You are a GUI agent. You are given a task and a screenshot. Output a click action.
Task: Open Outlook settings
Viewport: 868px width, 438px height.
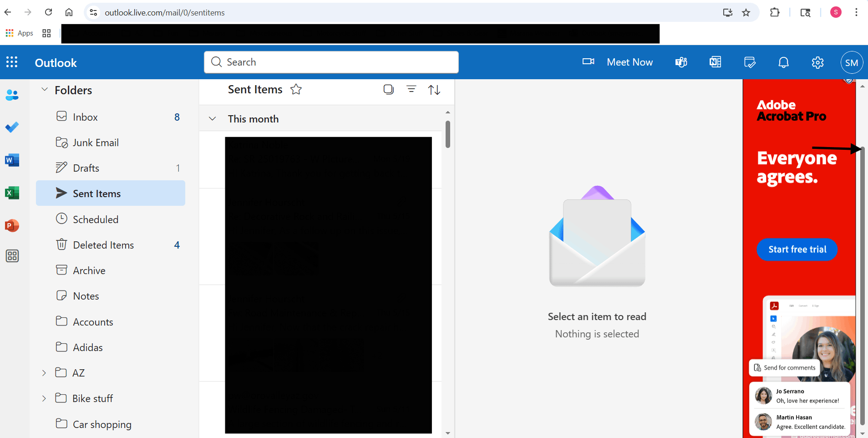click(x=817, y=62)
